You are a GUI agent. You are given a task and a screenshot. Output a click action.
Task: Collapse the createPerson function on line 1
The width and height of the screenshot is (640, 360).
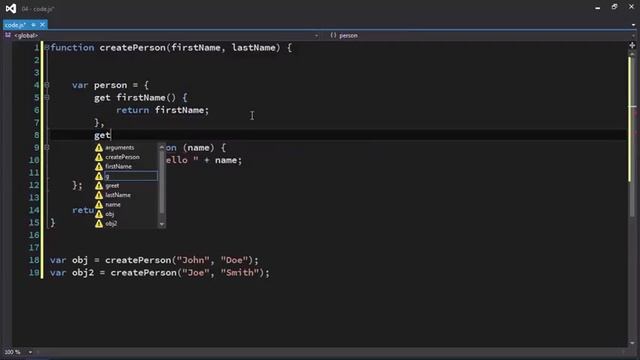(x=47, y=48)
